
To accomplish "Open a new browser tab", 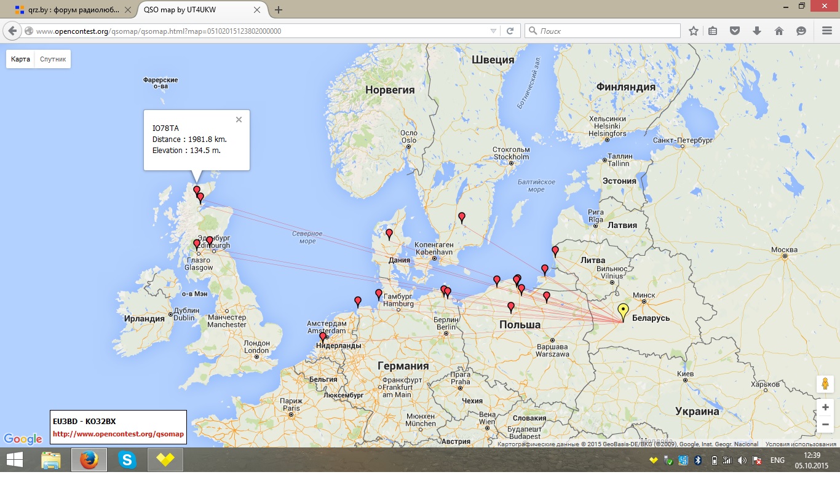I will tap(279, 10).
